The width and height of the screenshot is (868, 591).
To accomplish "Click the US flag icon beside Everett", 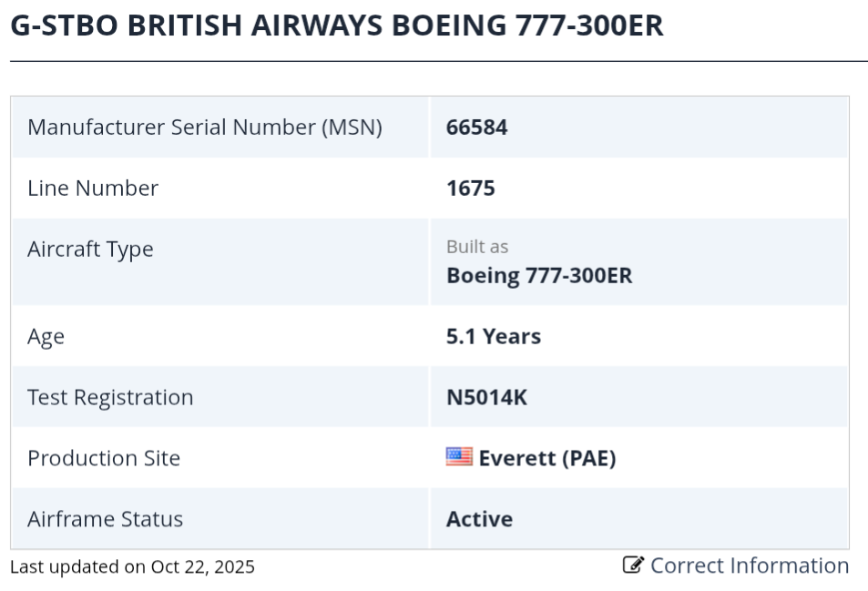I will (x=459, y=457).
